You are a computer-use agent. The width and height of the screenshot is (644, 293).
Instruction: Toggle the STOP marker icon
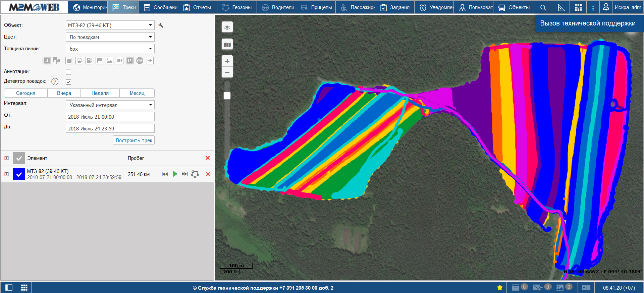[x=140, y=60]
